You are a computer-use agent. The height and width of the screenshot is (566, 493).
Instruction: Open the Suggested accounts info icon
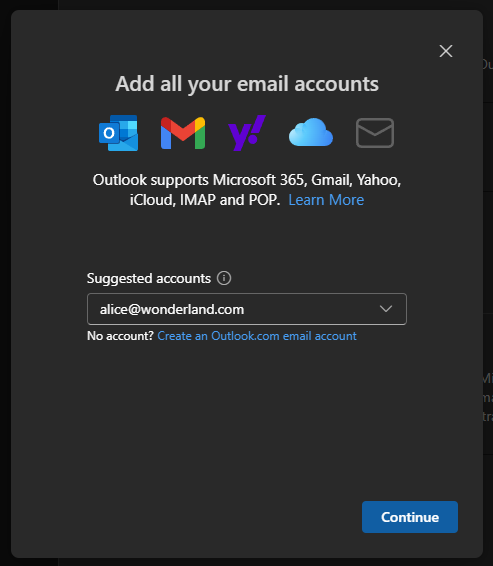tap(224, 278)
